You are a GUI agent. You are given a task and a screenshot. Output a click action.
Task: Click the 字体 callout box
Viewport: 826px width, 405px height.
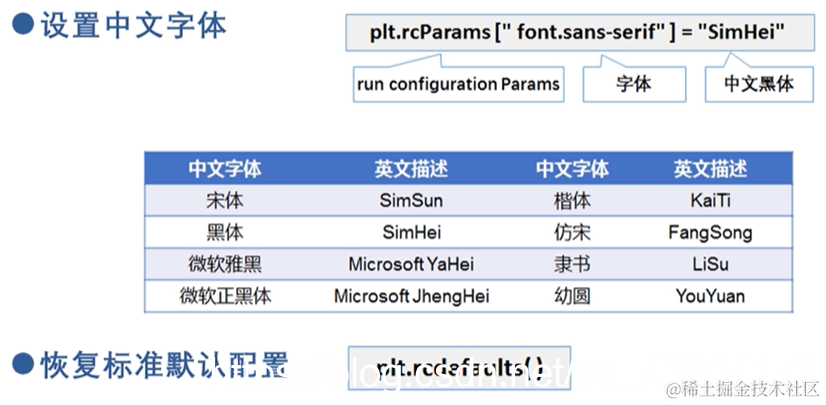(634, 84)
